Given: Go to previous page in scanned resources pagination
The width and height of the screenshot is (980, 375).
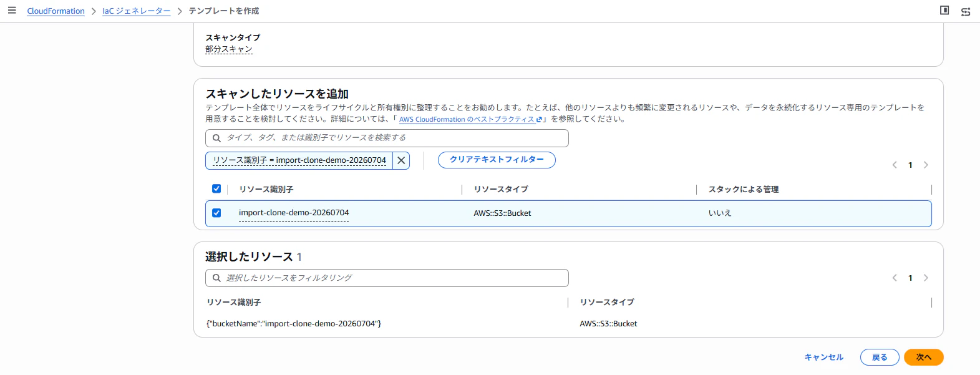Looking at the screenshot, I should (x=895, y=165).
